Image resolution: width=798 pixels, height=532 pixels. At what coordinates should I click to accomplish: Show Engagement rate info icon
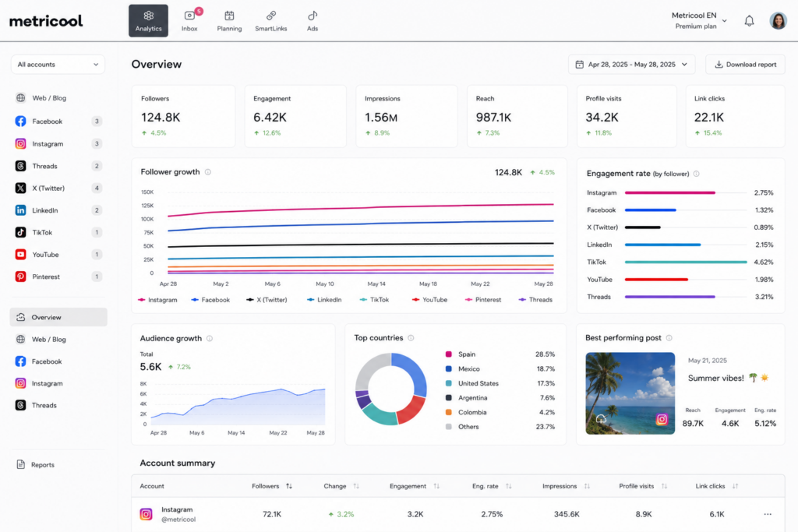point(696,174)
